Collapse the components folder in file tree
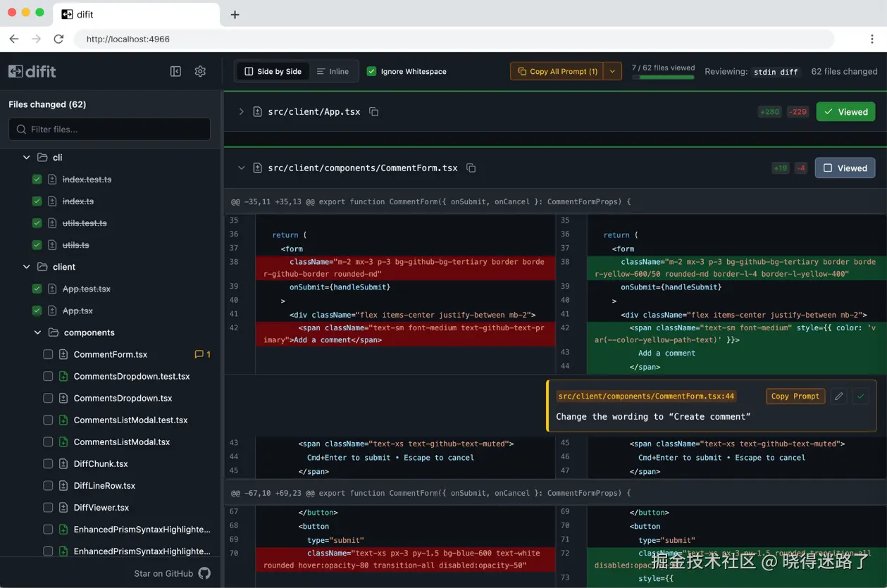Image resolution: width=887 pixels, height=588 pixels. (38, 332)
